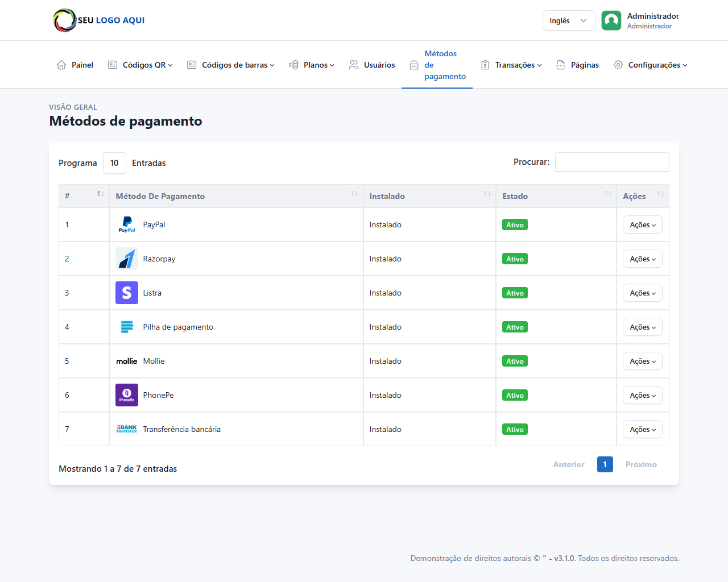The height and width of the screenshot is (582, 728).
Task: Toggle sort order on the # column
Action: click(84, 196)
